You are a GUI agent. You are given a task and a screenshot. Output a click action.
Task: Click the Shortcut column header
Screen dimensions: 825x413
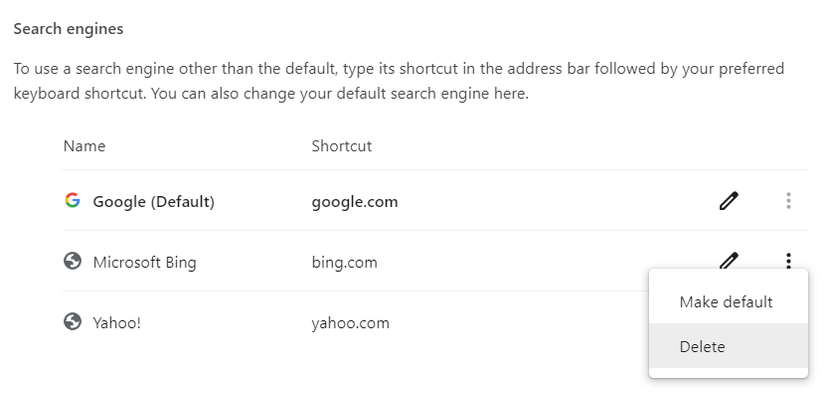click(x=341, y=146)
